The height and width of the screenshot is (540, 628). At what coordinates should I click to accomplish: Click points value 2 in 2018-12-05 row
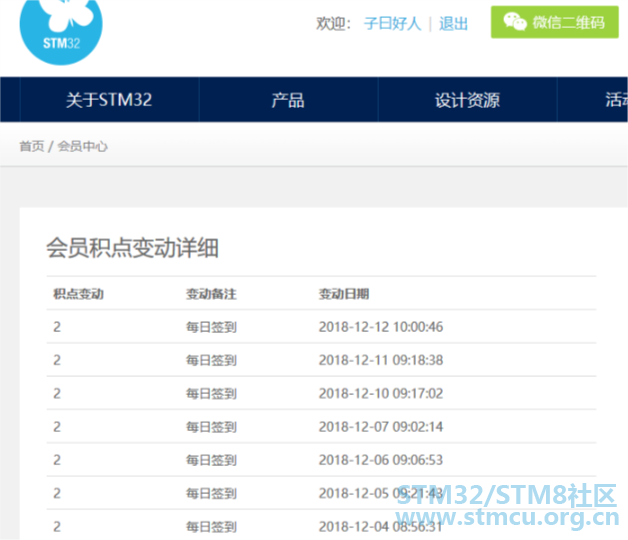57,493
